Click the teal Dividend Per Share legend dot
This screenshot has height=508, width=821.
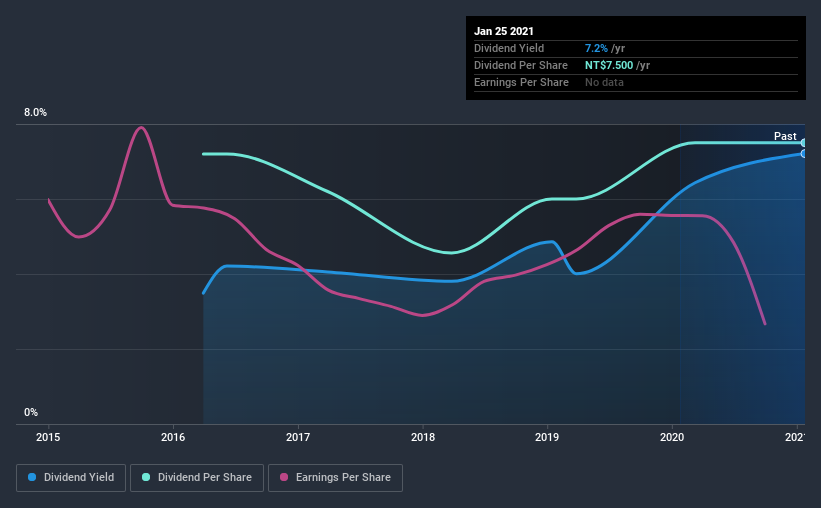click(x=146, y=477)
